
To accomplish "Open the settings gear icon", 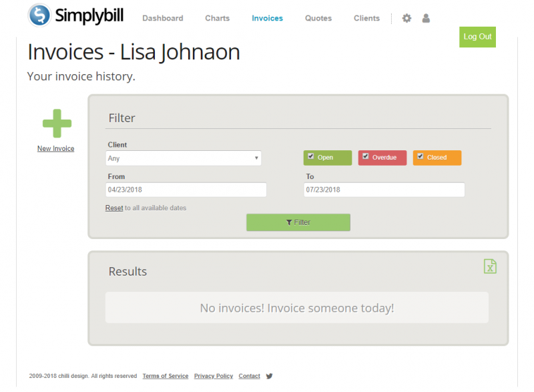I will point(407,18).
